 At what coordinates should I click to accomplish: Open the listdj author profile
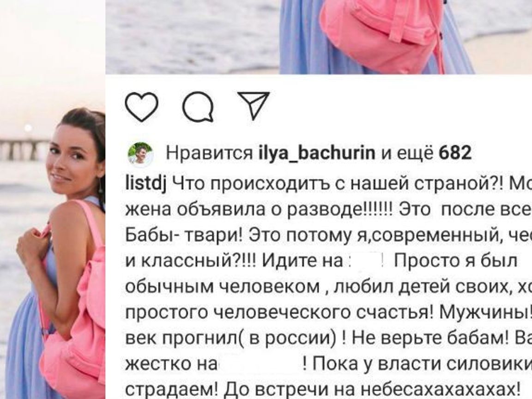pos(145,184)
